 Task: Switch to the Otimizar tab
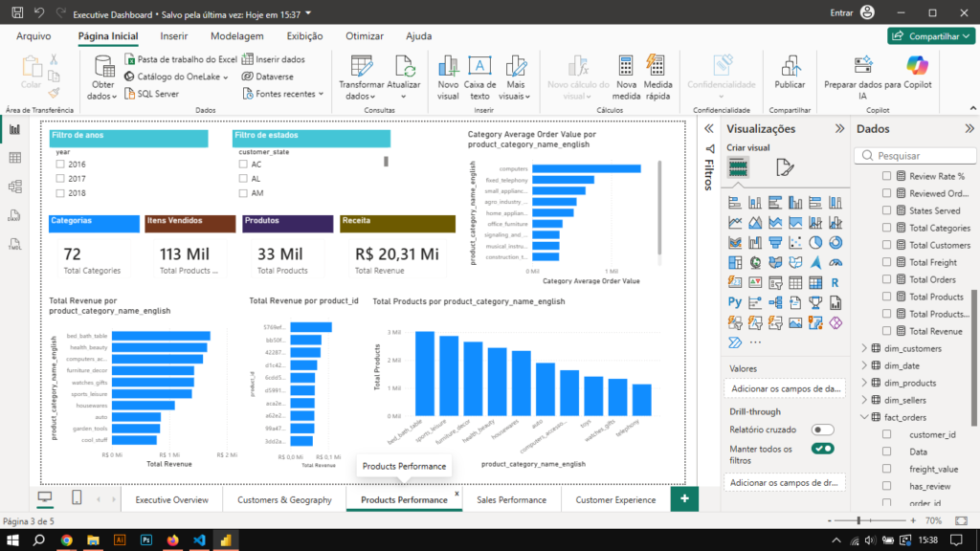pyautogui.click(x=365, y=36)
